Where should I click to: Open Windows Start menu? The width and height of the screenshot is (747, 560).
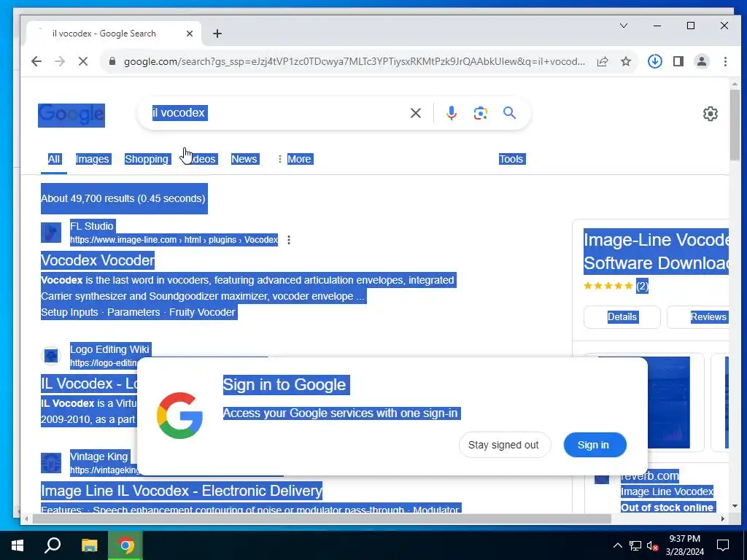click(x=18, y=545)
